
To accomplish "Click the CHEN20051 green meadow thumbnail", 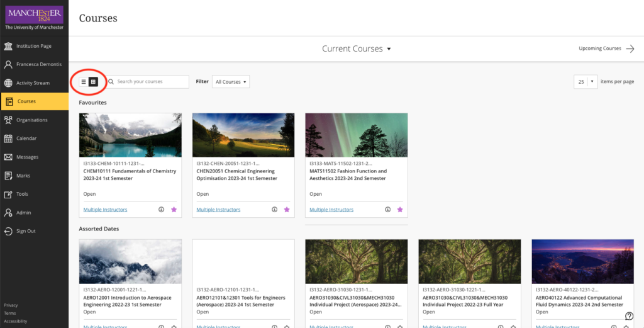I will coord(243,135).
